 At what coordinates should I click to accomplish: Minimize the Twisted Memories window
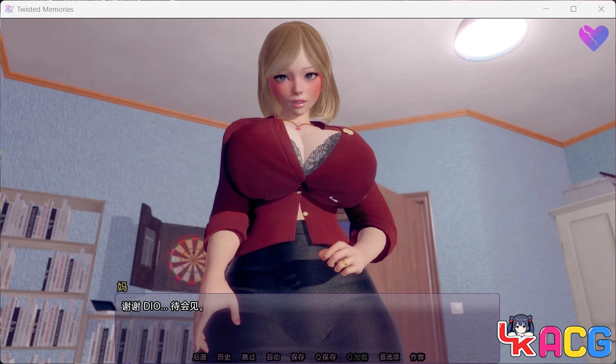(546, 9)
